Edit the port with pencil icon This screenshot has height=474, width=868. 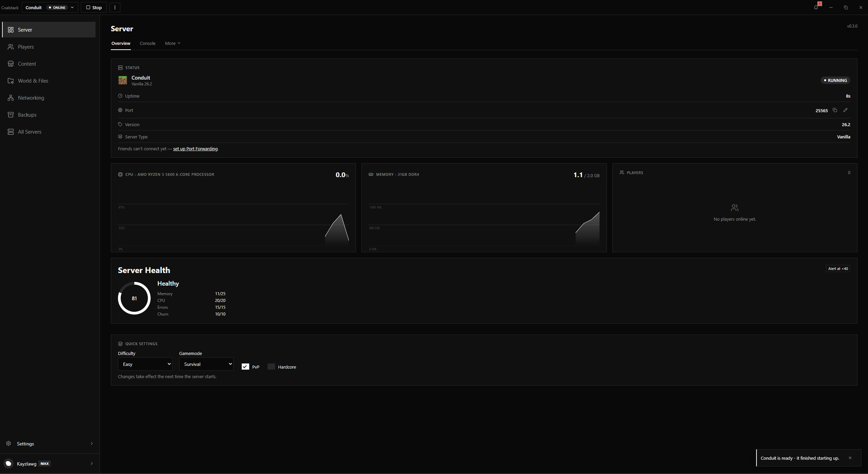point(845,110)
